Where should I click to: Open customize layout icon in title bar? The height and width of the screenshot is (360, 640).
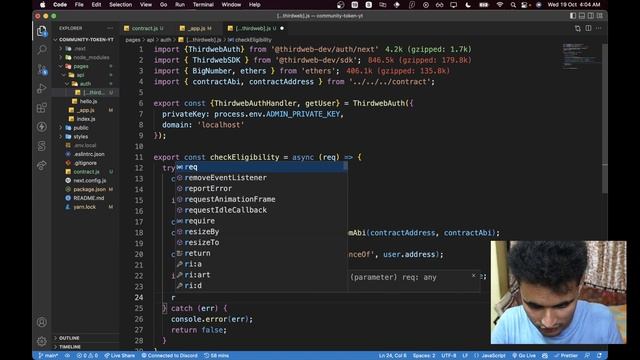(600, 16)
